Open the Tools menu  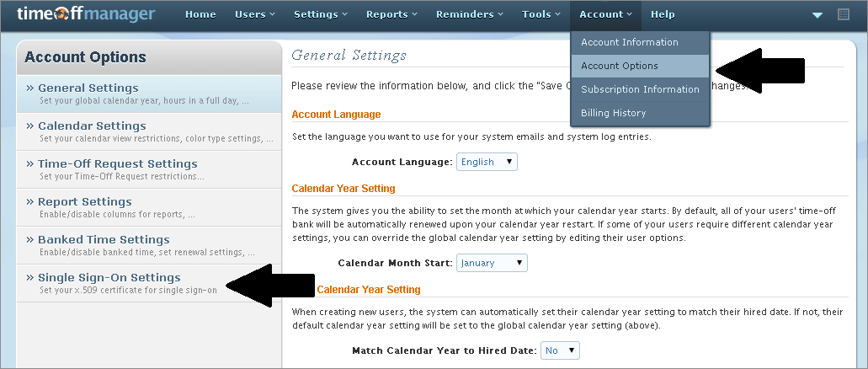tap(541, 15)
